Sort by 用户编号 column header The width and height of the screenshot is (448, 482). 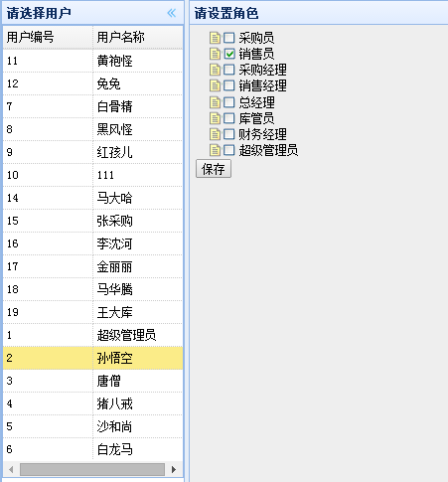(48, 37)
